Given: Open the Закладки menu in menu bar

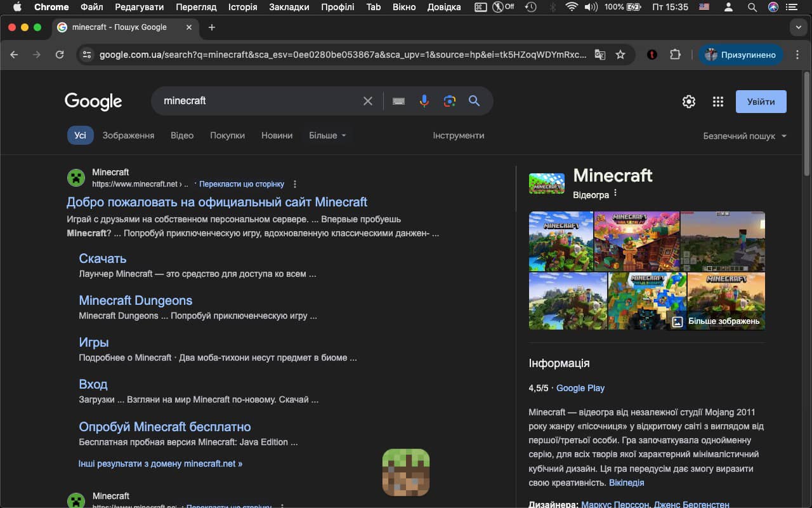Looking at the screenshot, I should pos(289,7).
